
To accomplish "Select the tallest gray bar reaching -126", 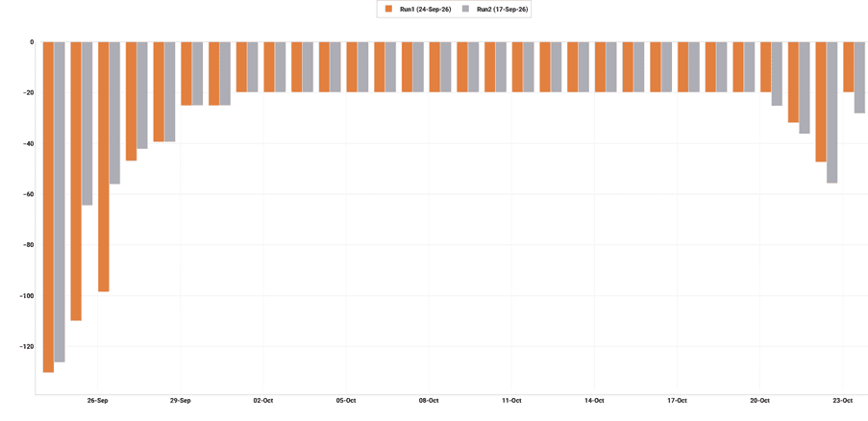I will pyautogui.click(x=60, y=202).
